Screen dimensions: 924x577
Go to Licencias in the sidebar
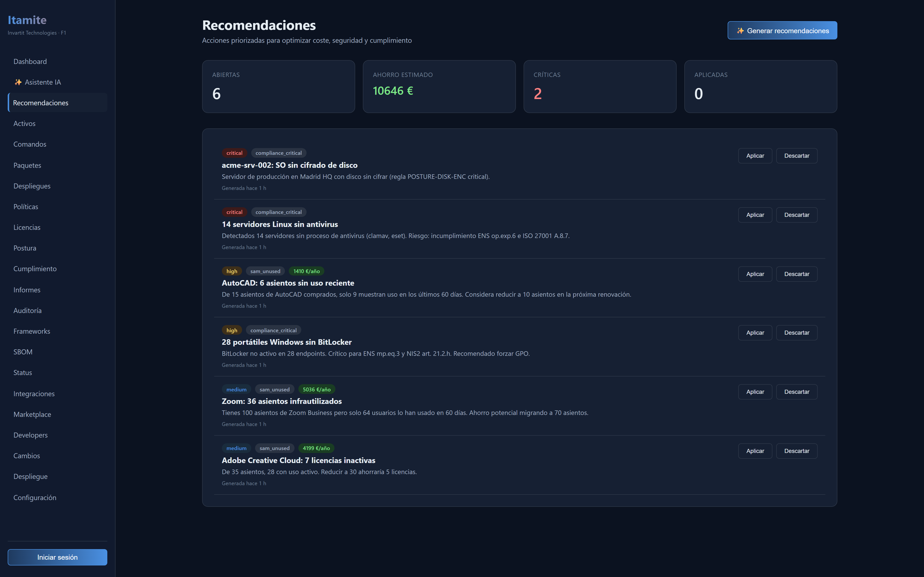tap(27, 227)
